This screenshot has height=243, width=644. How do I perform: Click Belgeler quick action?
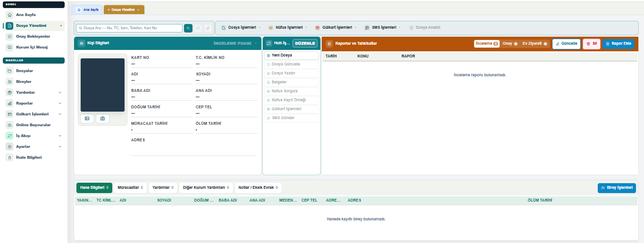291,82
